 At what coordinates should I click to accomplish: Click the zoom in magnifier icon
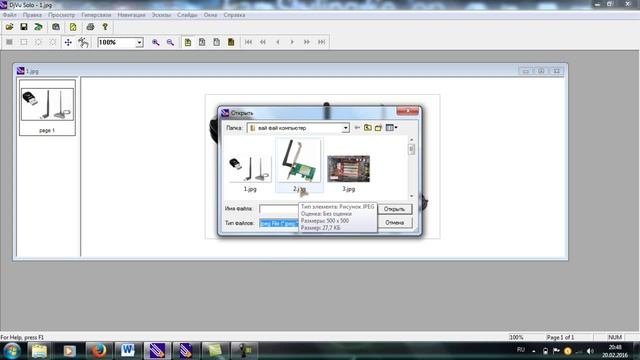pyautogui.click(x=156, y=42)
